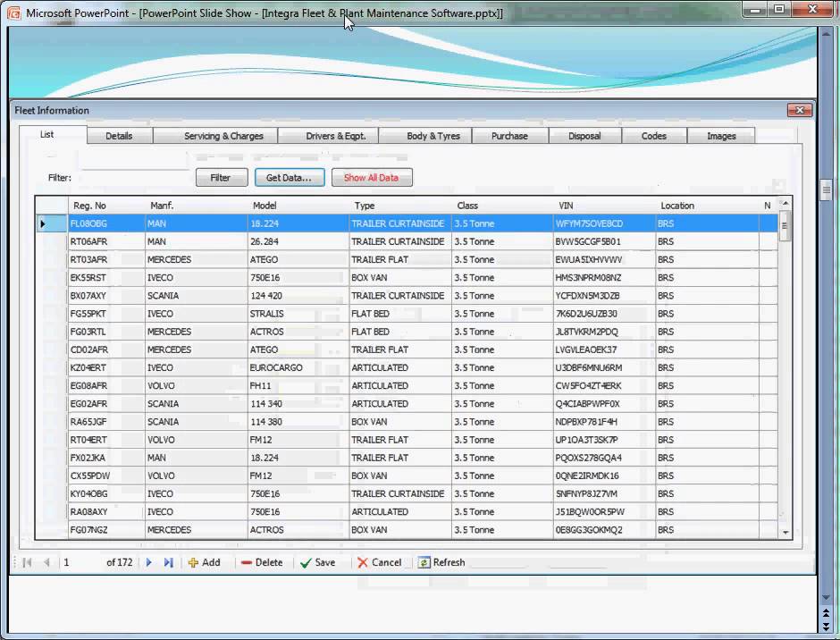Select Type cell BOX VAN in RA65JGF row

tap(400, 422)
